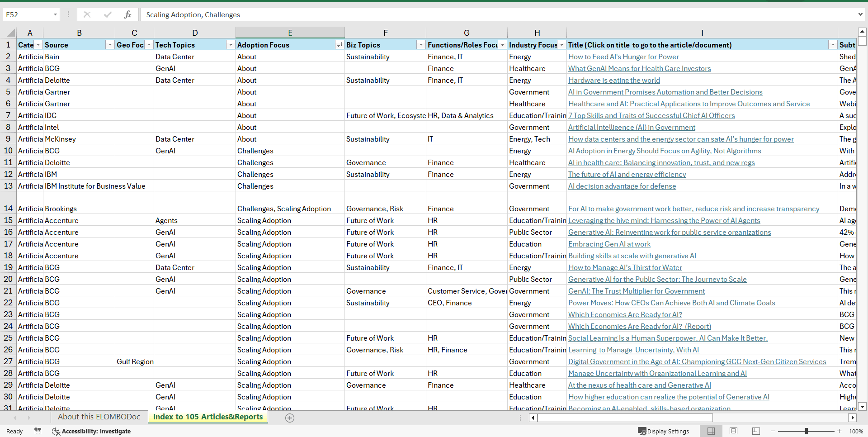Add a new sheet with plus icon
Image resolution: width=868 pixels, height=437 pixels.
coord(290,418)
